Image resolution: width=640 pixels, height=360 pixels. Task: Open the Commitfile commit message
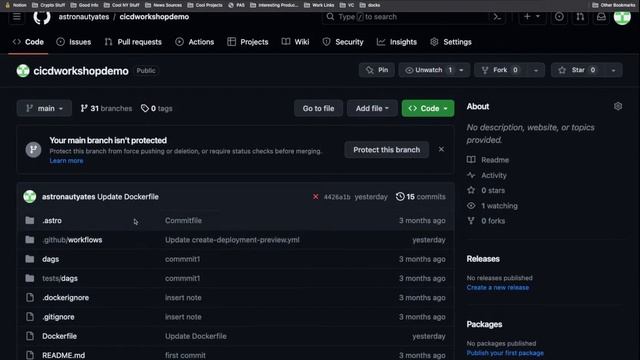tap(183, 220)
